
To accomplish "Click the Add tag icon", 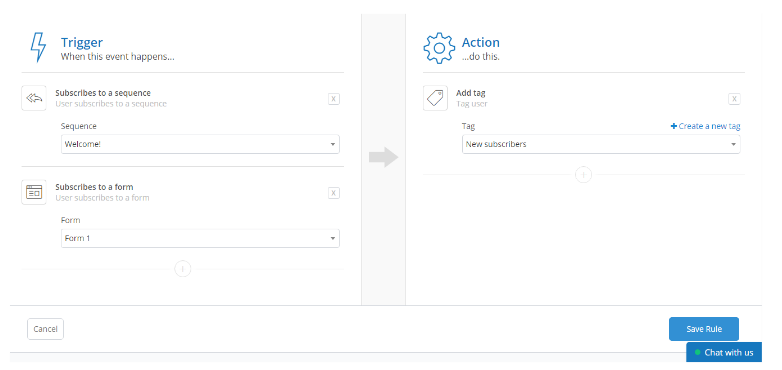I will [x=435, y=98].
